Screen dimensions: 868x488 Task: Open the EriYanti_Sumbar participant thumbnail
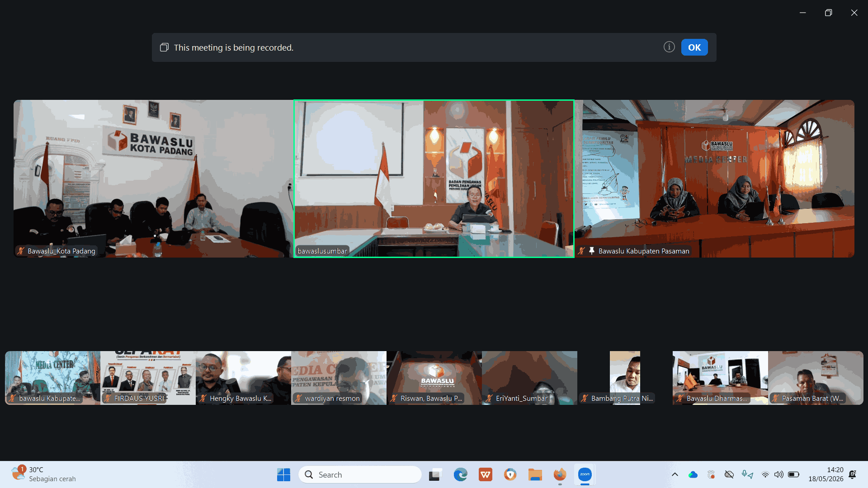[x=529, y=378]
